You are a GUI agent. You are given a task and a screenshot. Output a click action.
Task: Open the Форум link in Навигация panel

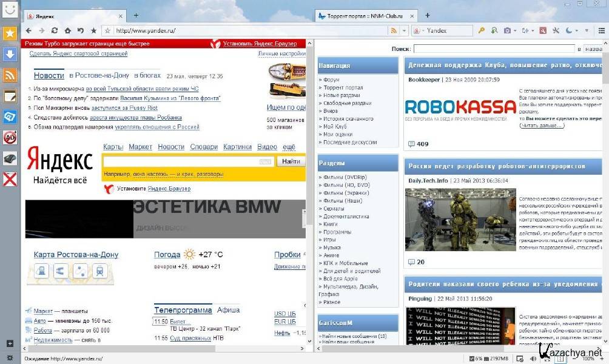pyautogui.click(x=331, y=79)
